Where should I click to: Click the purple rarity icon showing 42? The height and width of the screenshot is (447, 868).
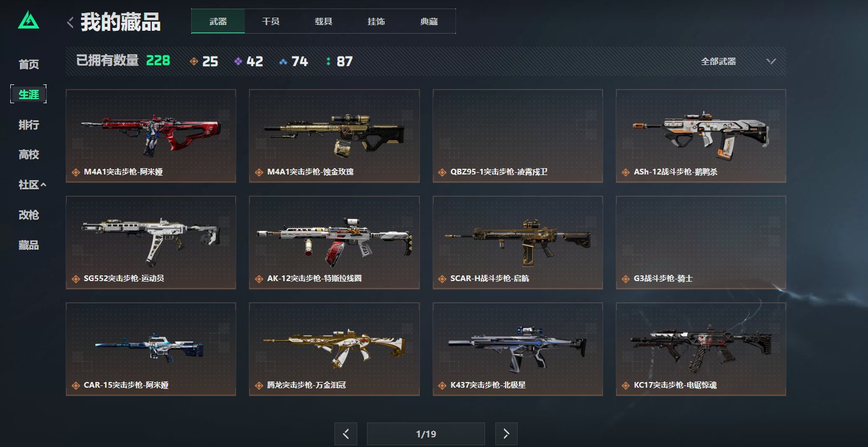point(239,62)
